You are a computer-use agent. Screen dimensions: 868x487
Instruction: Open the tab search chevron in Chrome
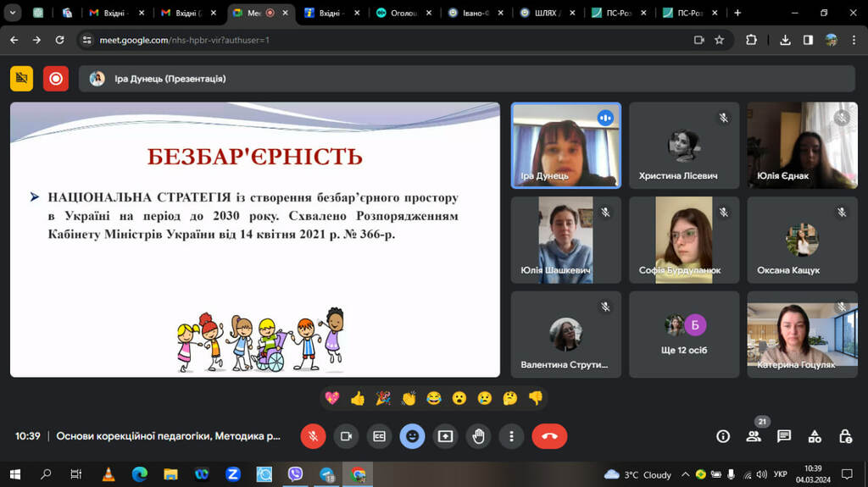click(11, 13)
